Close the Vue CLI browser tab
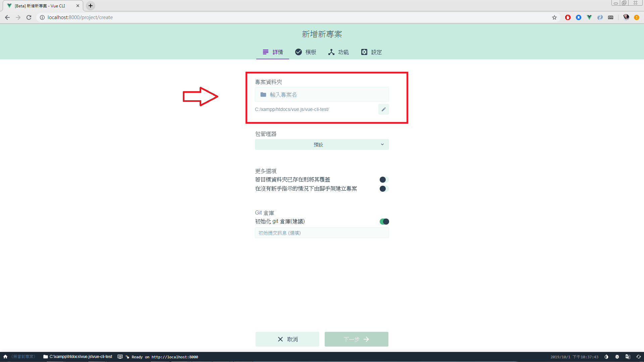This screenshot has width=644, height=362. tap(78, 6)
